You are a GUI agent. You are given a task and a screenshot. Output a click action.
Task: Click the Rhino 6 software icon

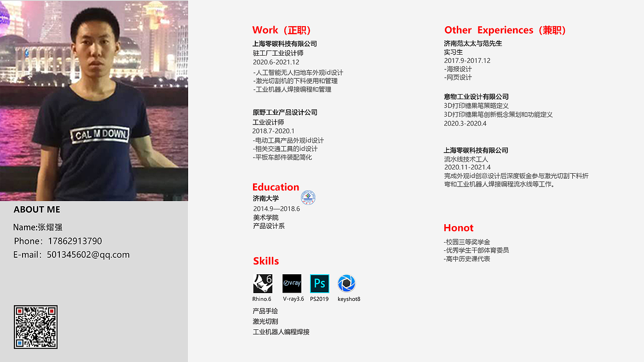pos(263,283)
